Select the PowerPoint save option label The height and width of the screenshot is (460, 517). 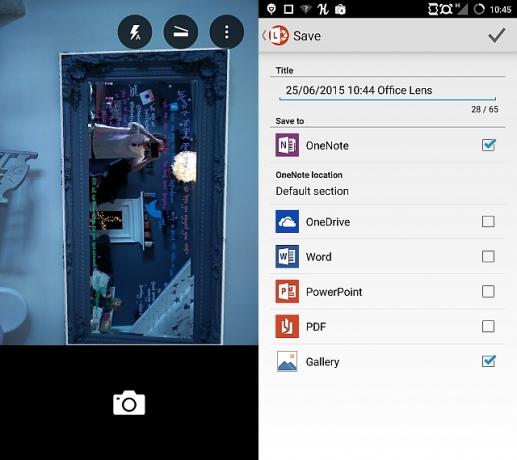tap(334, 292)
